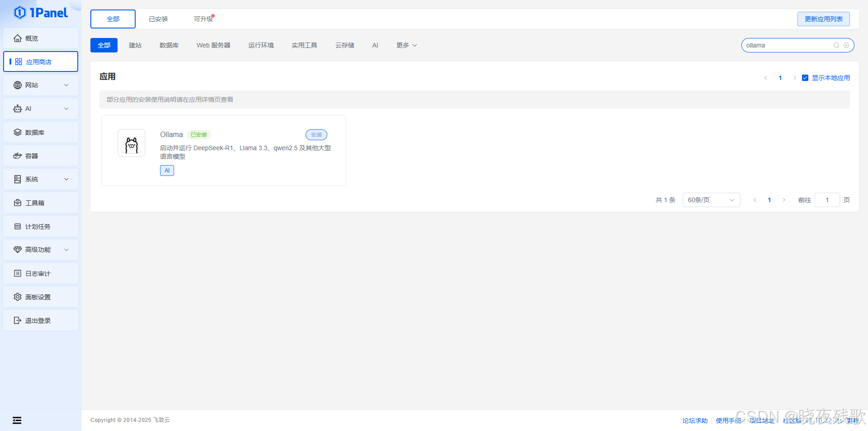Go to the next page arrow at the top
Image resolution: width=868 pixels, height=431 pixels.
click(794, 78)
